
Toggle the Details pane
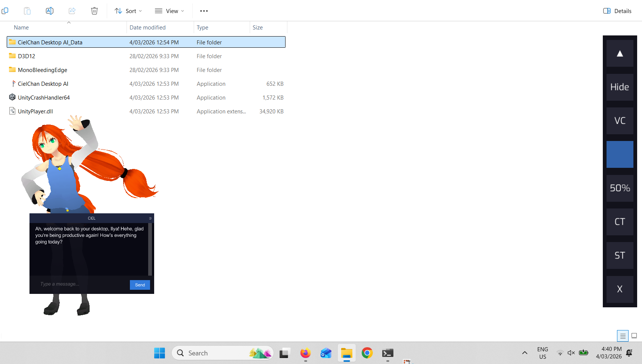617,11
